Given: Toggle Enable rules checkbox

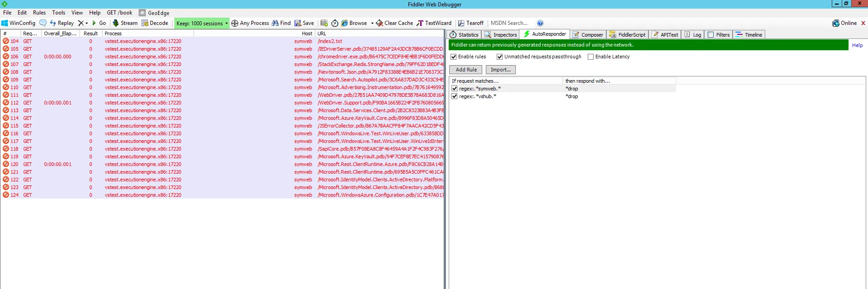Looking at the screenshot, I should [454, 57].
